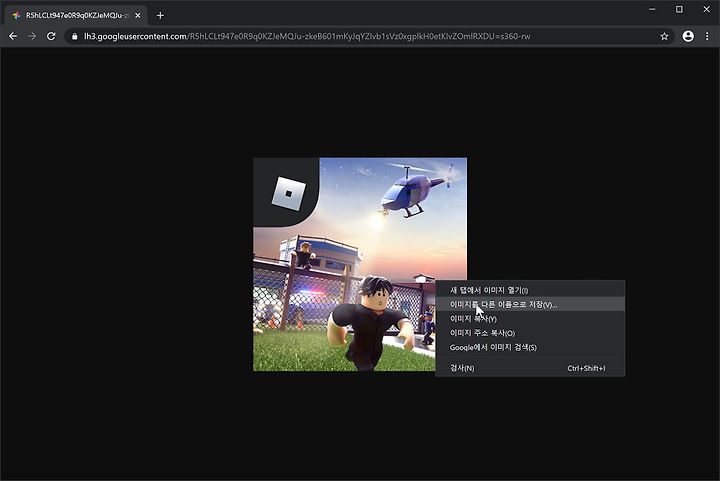Close the Chrome window
The width and height of the screenshot is (720, 481).
tap(706, 9)
